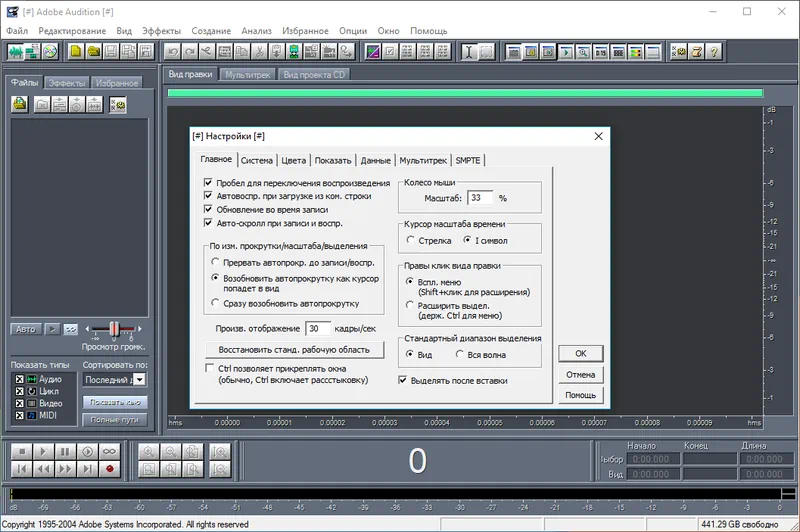
Task: Open the 'Эффекты' menu in menu bar
Action: (x=161, y=31)
